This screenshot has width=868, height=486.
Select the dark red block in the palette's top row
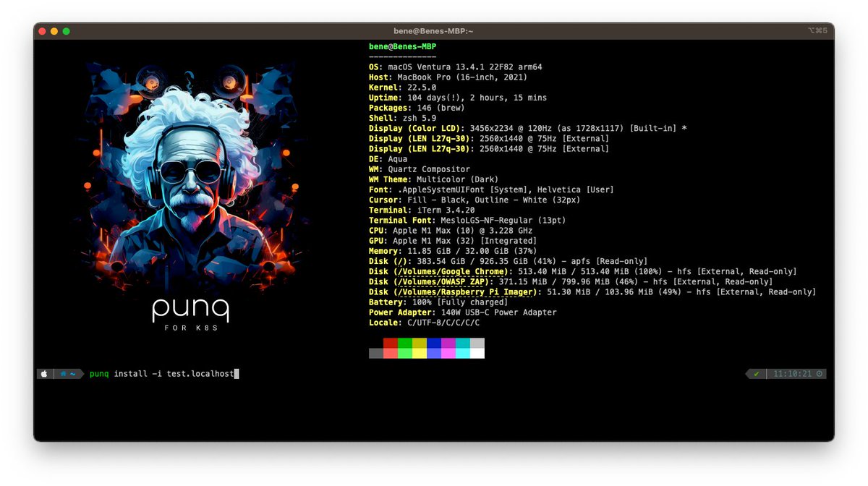tap(391, 343)
